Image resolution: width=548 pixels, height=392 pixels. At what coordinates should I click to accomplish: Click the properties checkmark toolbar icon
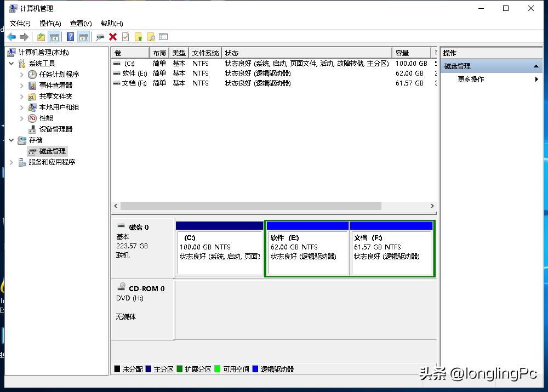point(125,37)
